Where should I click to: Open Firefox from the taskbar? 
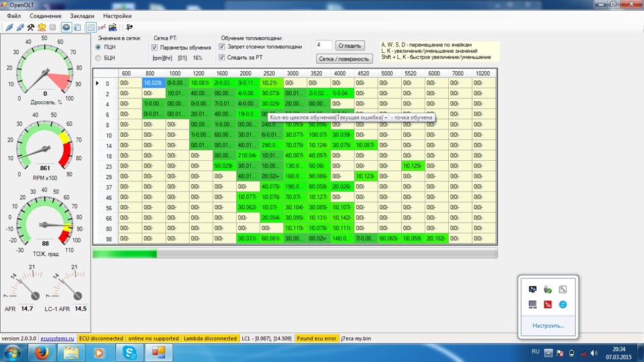click(x=42, y=353)
